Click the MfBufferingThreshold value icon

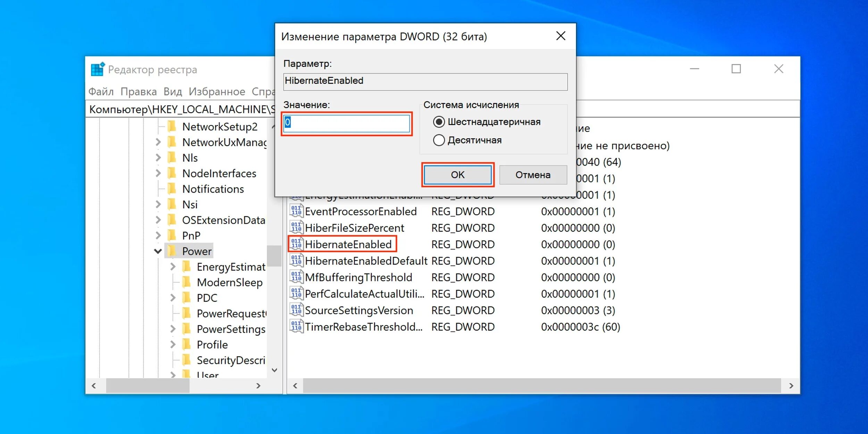pyautogui.click(x=296, y=277)
